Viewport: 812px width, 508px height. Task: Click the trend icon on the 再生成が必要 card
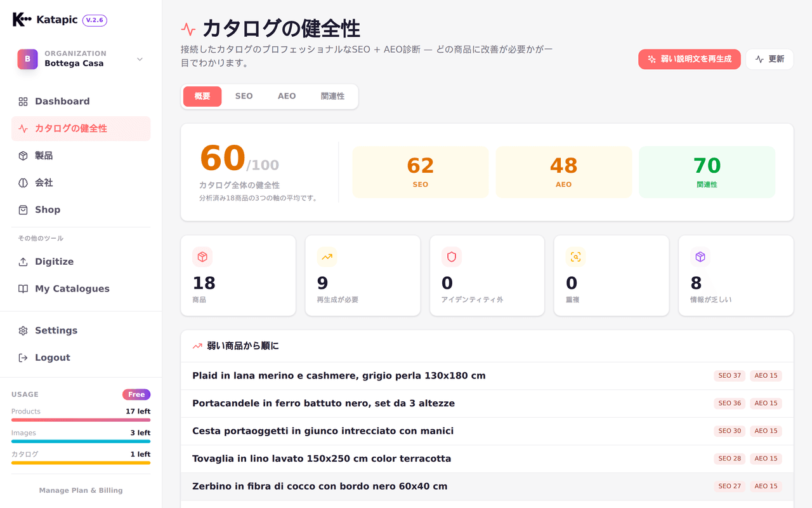click(327, 257)
